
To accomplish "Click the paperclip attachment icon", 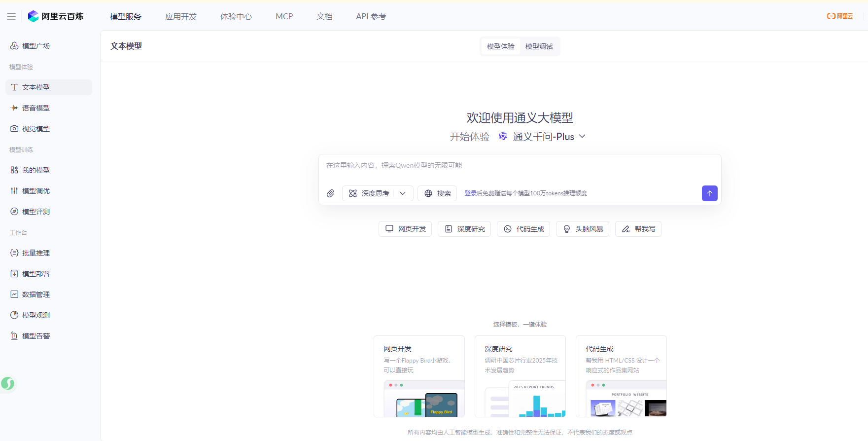I will coord(330,193).
